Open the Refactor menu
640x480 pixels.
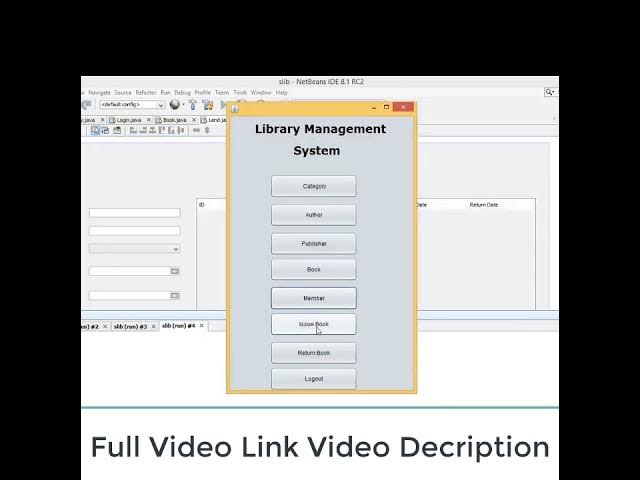coord(146,93)
